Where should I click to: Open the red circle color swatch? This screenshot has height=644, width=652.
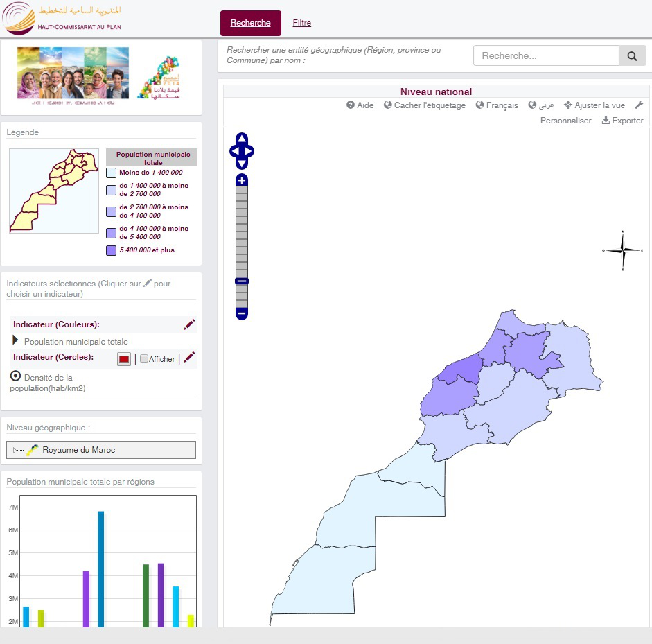click(x=124, y=359)
